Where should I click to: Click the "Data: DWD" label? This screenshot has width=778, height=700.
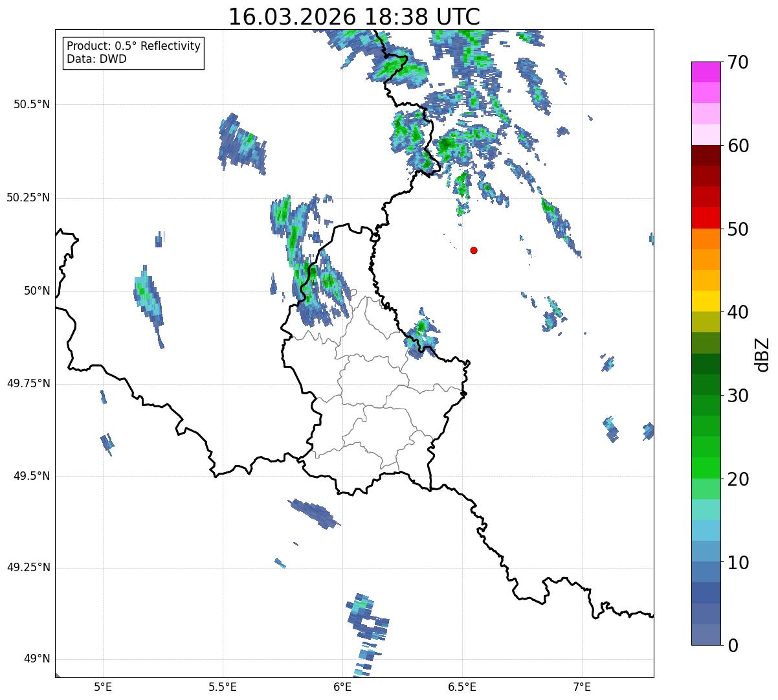[x=97, y=59]
